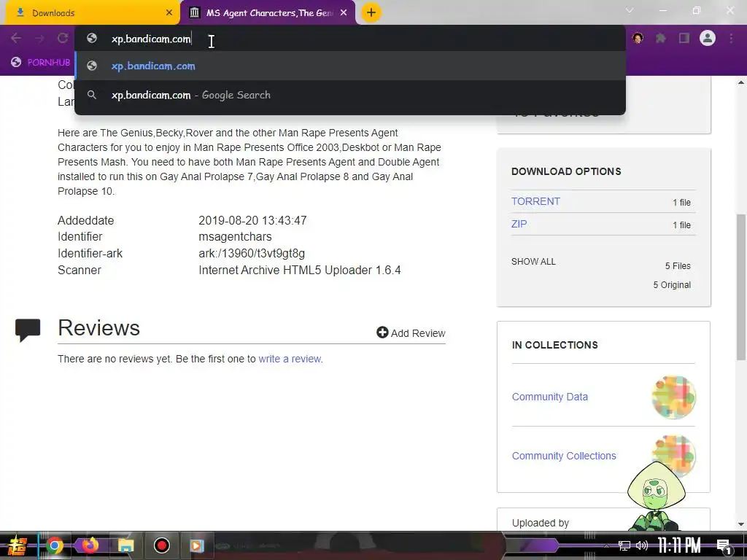Open the Community Collections link
Screen dimensions: 747x560
564,456
